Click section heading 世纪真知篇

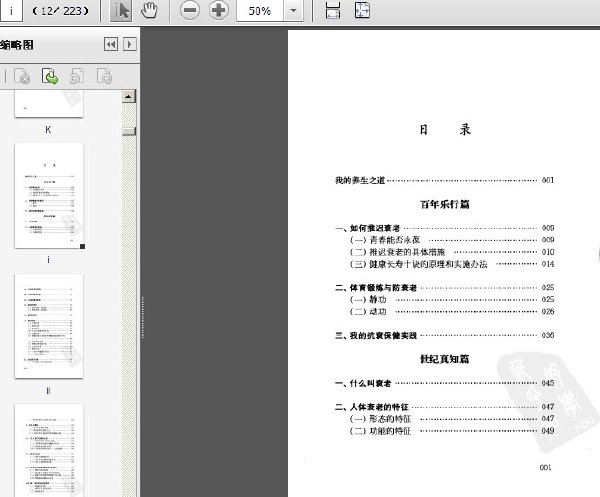coord(445,359)
